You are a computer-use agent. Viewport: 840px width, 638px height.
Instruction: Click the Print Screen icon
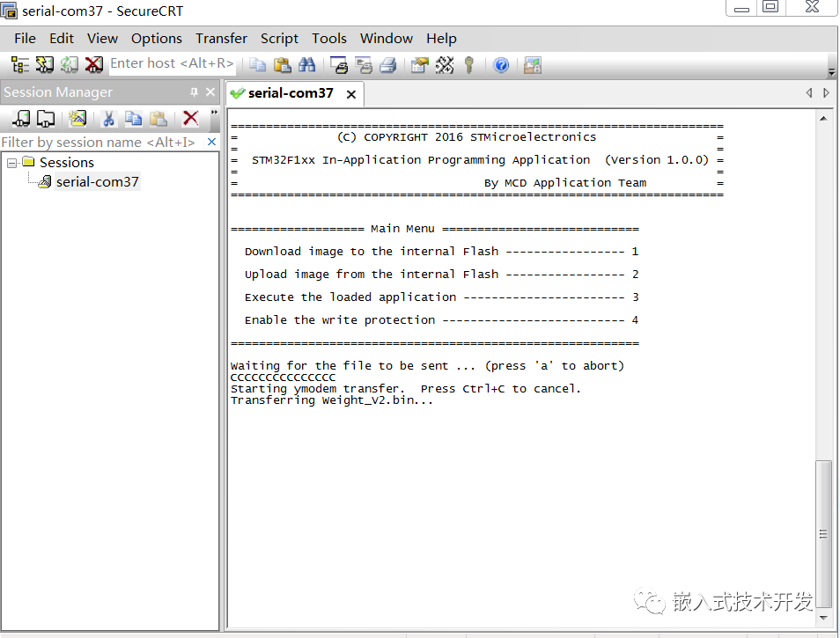pos(339,65)
